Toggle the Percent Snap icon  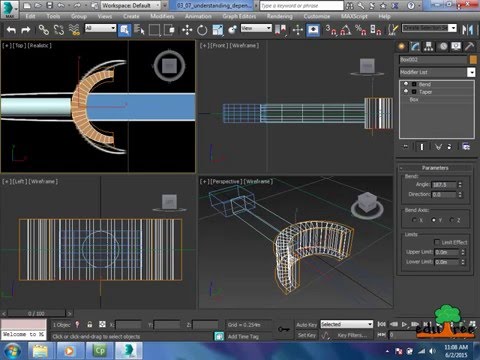361,30
